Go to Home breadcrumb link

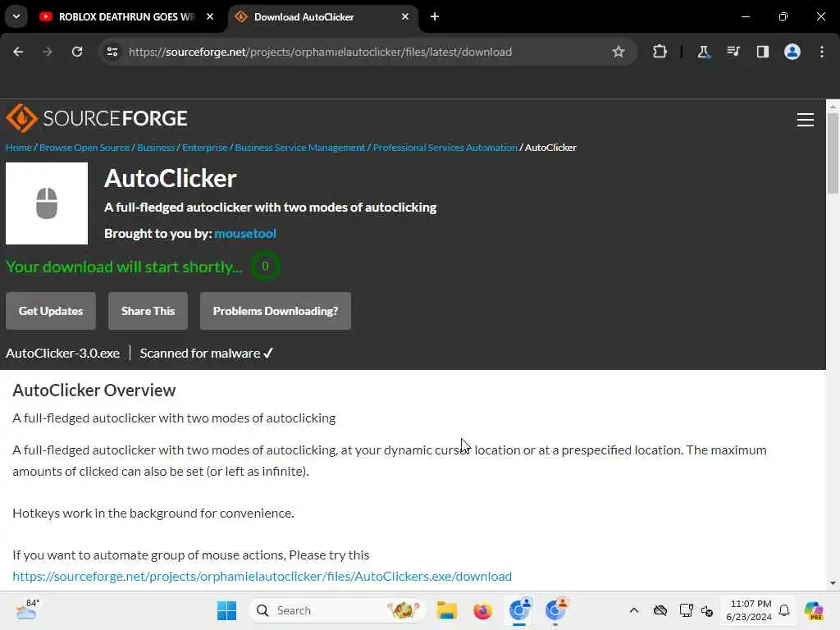19,148
